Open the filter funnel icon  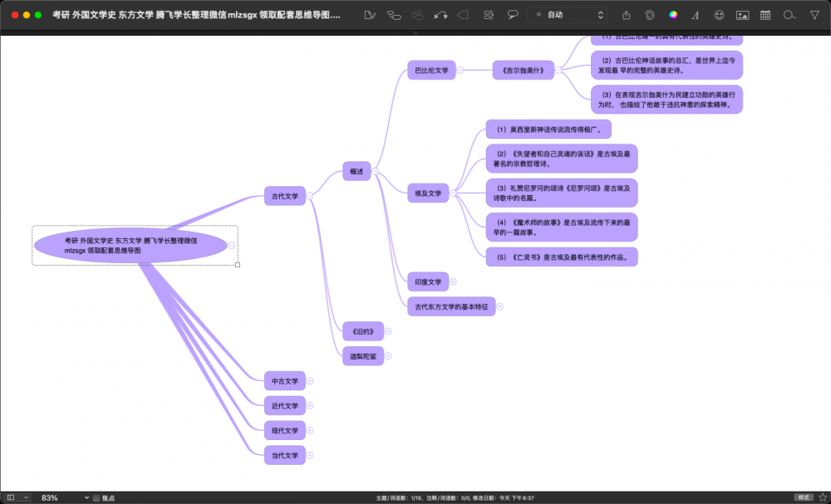click(x=814, y=15)
